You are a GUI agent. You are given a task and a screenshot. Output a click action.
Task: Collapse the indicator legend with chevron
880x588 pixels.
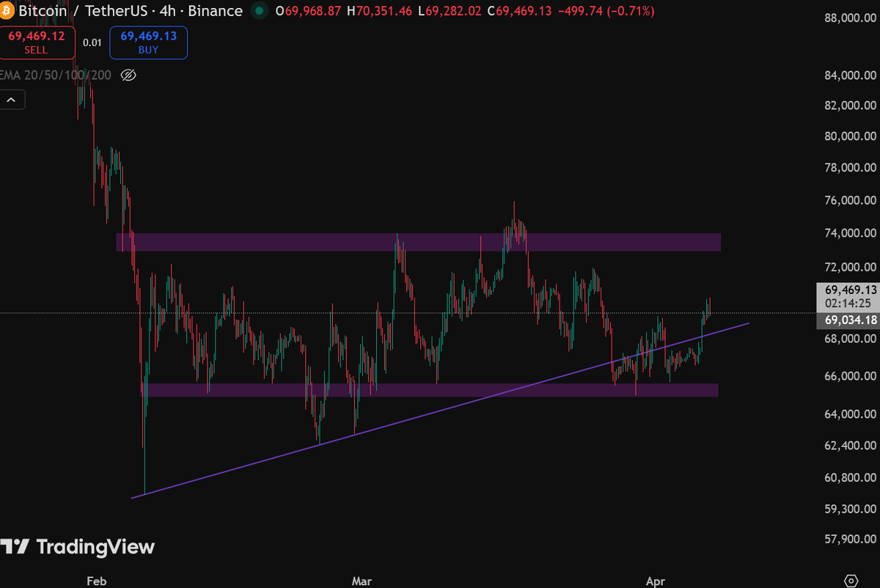[x=12, y=100]
